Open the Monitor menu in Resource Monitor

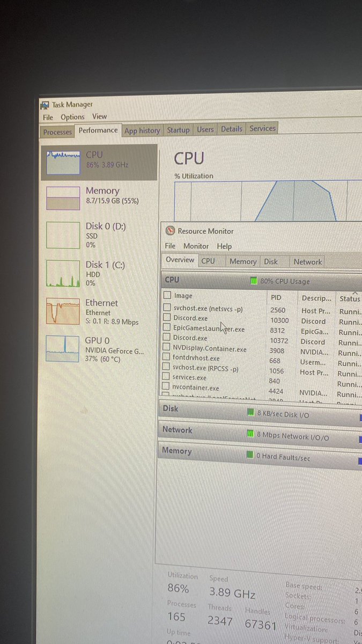tap(196, 246)
